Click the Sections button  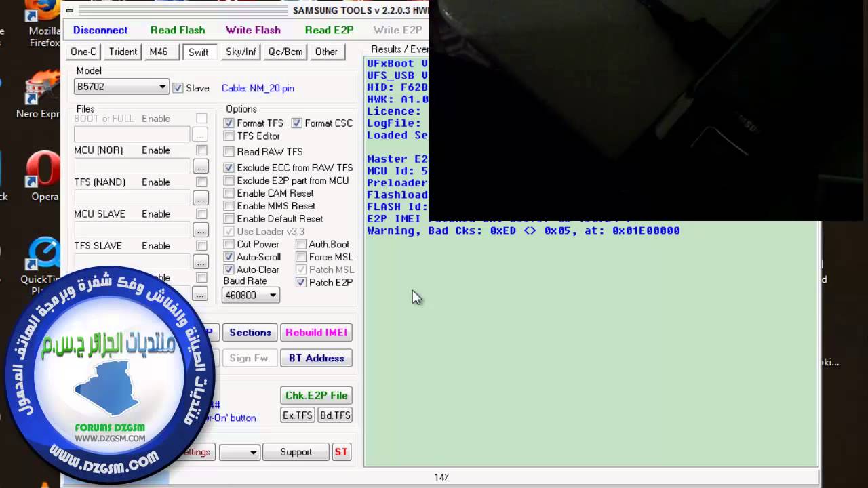point(250,333)
